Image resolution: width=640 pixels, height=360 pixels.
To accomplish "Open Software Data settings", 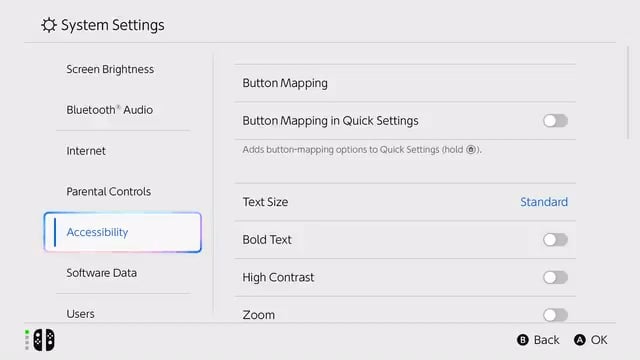I will click(x=102, y=273).
